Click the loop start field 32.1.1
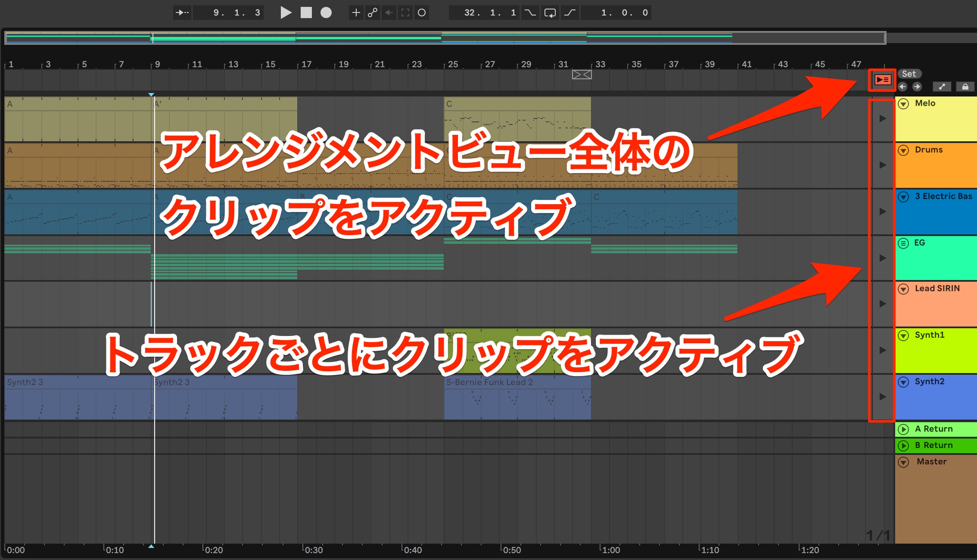This screenshot has width=977, height=560. tap(484, 12)
